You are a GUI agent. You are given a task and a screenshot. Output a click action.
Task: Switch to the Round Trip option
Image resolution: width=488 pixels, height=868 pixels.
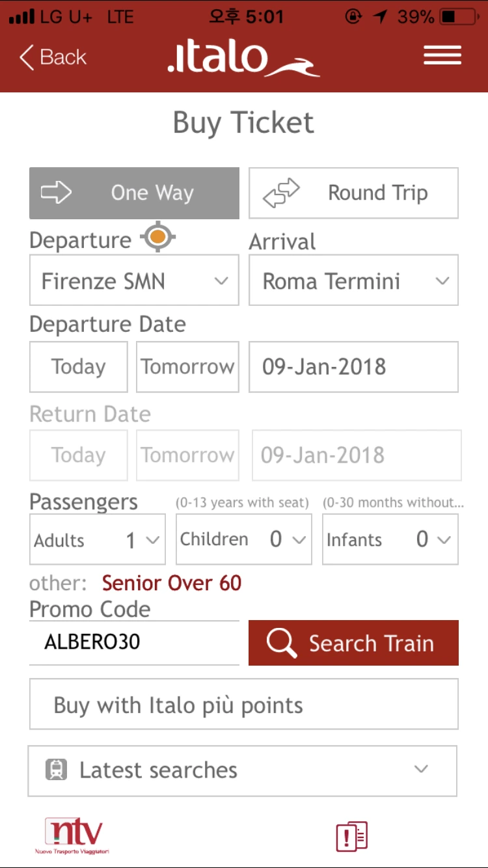[x=353, y=193]
